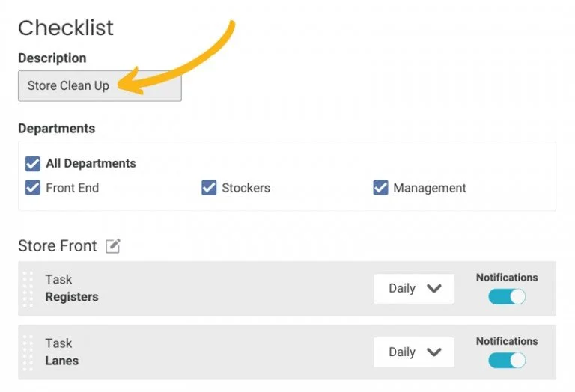Image resolution: width=575 pixels, height=392 pixels.
Task: Select the Lanes task name
Action: point(62,361)
